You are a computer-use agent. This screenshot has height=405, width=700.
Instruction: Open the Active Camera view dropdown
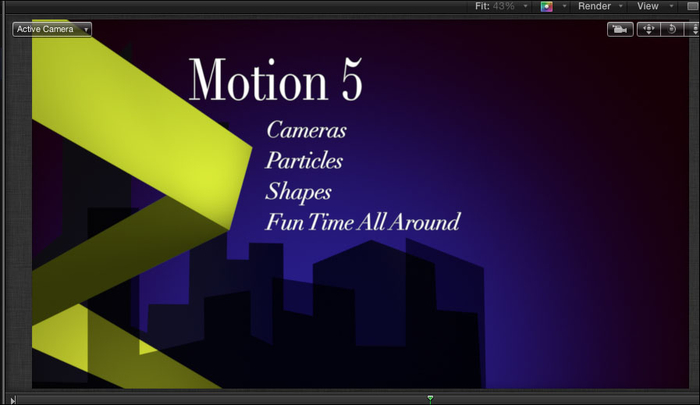(52, 29)
